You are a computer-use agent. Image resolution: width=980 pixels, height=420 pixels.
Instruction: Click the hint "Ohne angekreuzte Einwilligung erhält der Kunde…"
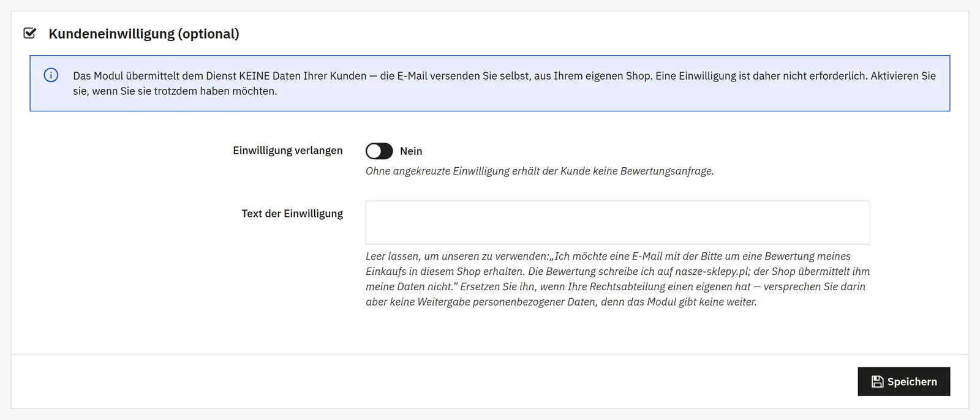point(540,171)
